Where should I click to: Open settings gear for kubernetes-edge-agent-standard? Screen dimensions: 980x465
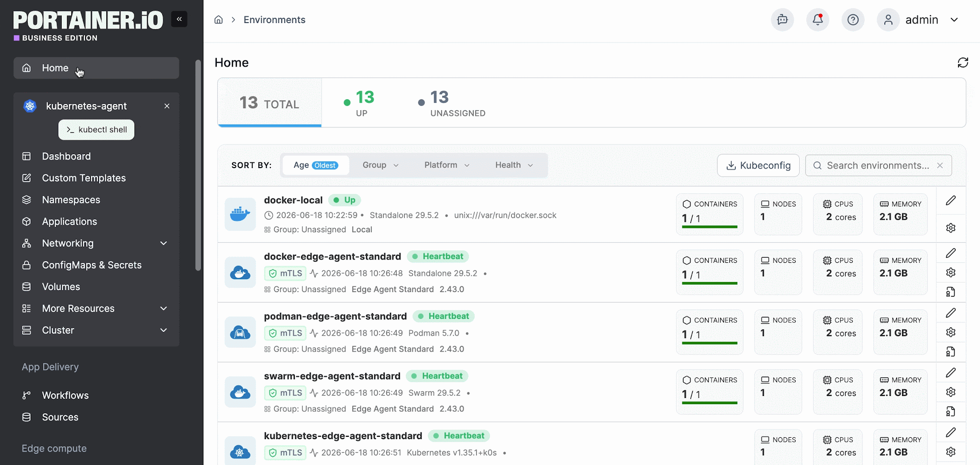coord(951,452)
